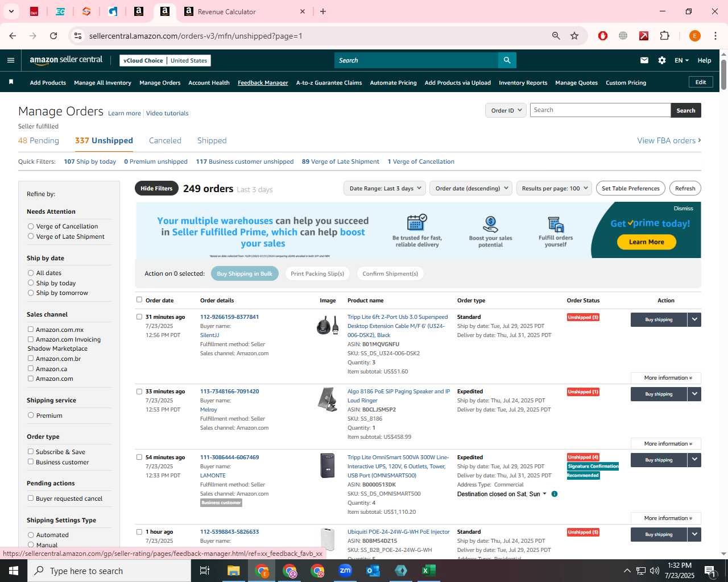Click the bookmark flag icon in favorites bar
The image size is (728, 582).
(x=11, y=82)
